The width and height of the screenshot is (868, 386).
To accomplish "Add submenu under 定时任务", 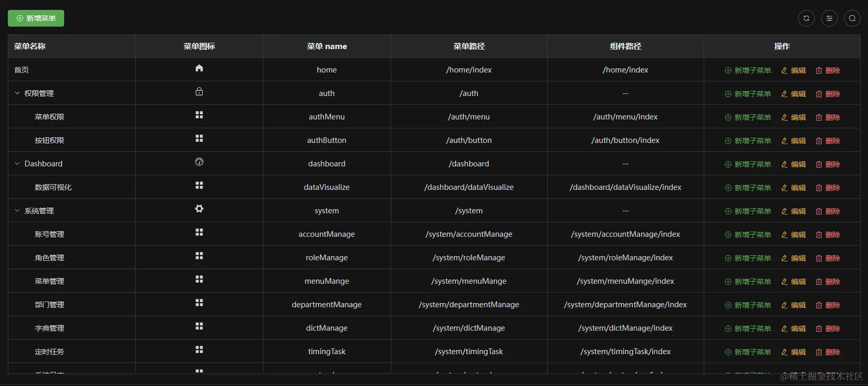I will pyautogui.click(x=748, y=352).
